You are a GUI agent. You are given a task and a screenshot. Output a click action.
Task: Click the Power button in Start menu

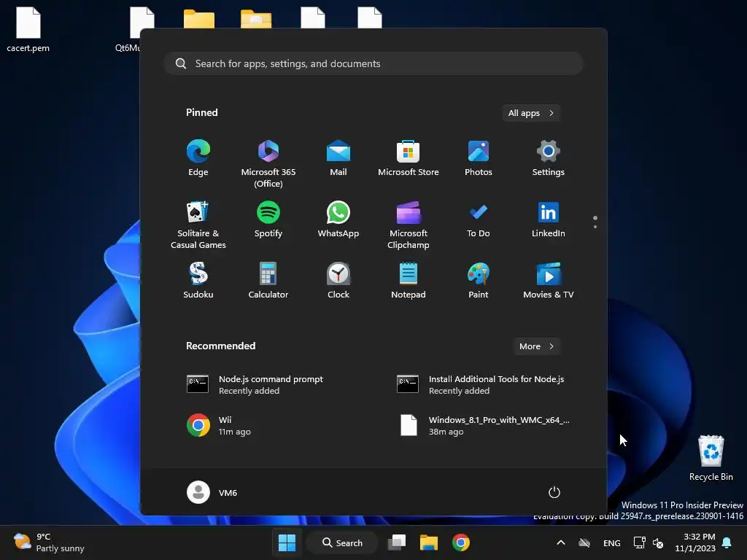[x=554, y=492]
